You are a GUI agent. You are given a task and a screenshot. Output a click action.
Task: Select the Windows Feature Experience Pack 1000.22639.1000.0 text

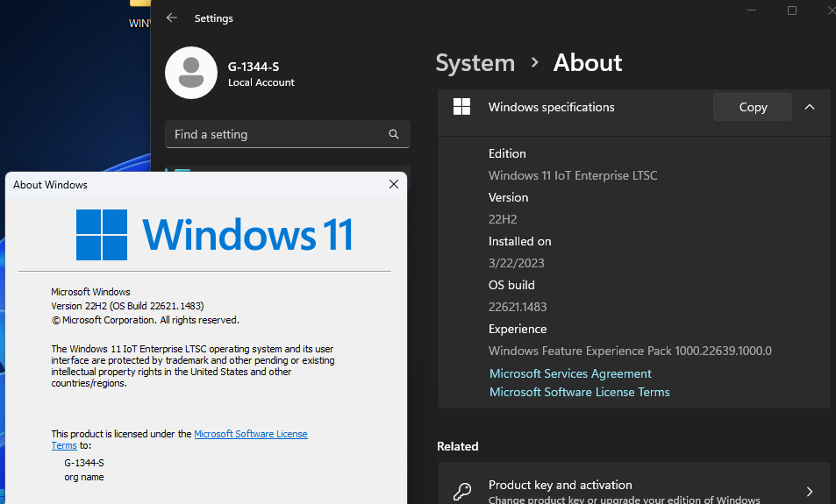pos(630,351)
